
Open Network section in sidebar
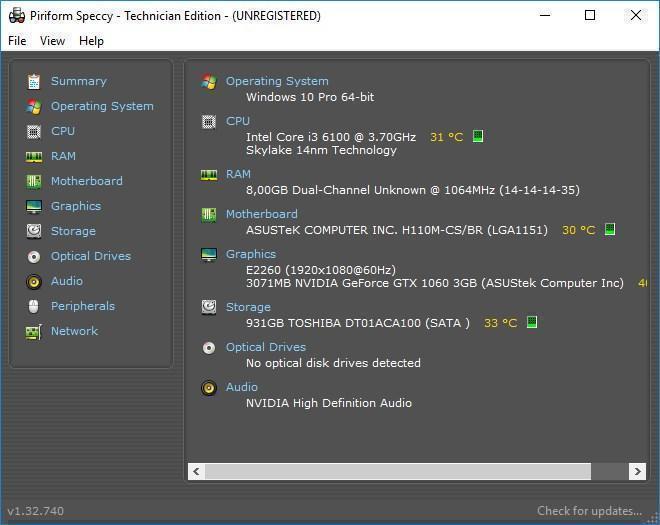[x=74, y=331]
